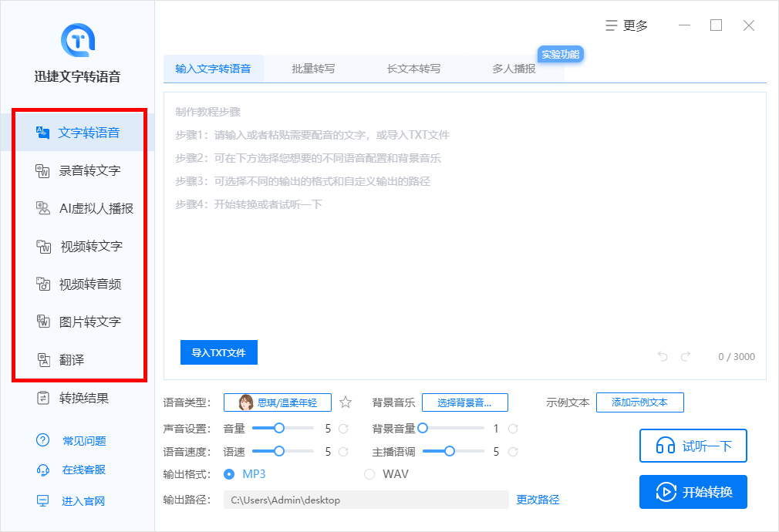Favorite the current voice with the star icon
This screenshot has height=532, width=779.
(345, 402)
